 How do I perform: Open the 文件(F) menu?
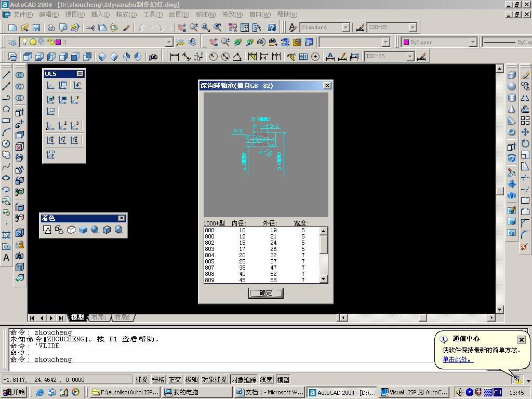pos(23,15)
